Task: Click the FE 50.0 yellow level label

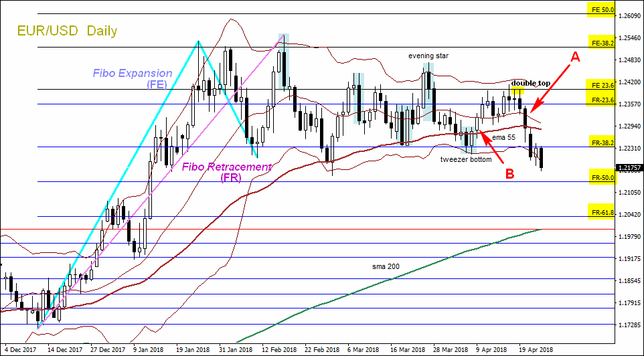Action: [601, 9]
